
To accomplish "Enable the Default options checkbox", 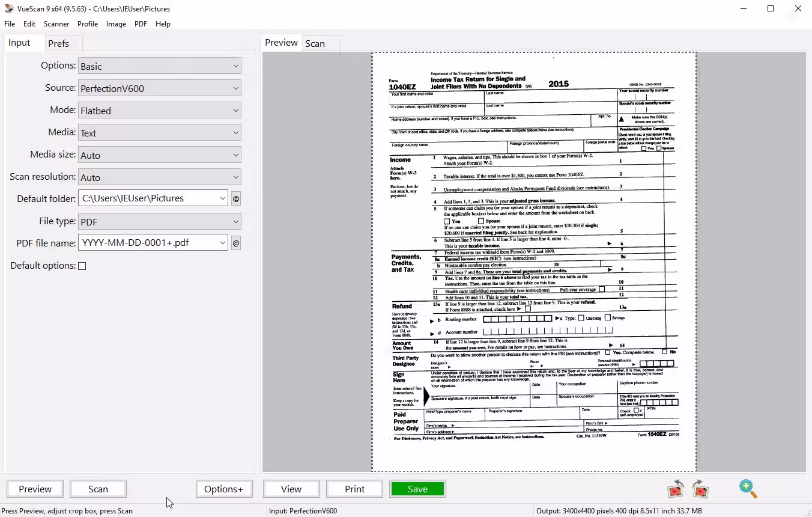I will [82, 266].
